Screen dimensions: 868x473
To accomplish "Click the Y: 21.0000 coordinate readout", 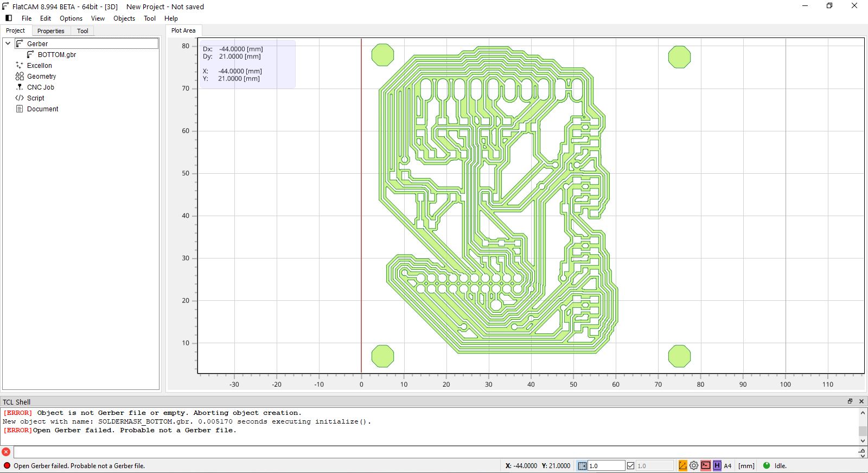I will (x=556, y=465).
